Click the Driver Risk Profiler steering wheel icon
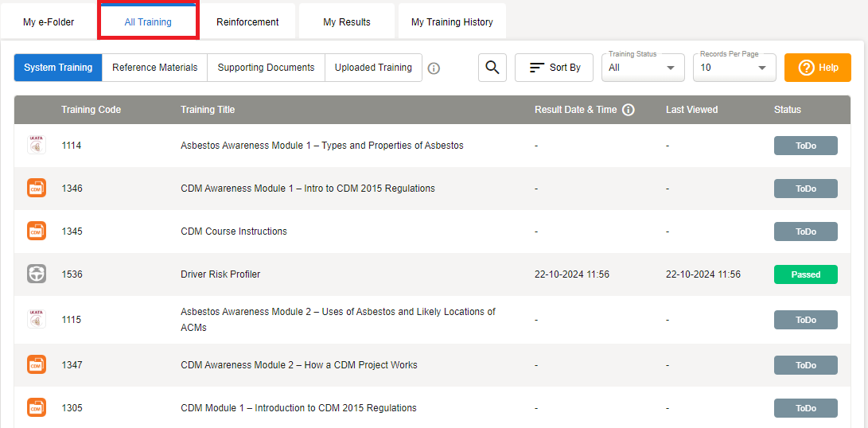Viewport: 868px width, 428px height. [x=37, y=274]
